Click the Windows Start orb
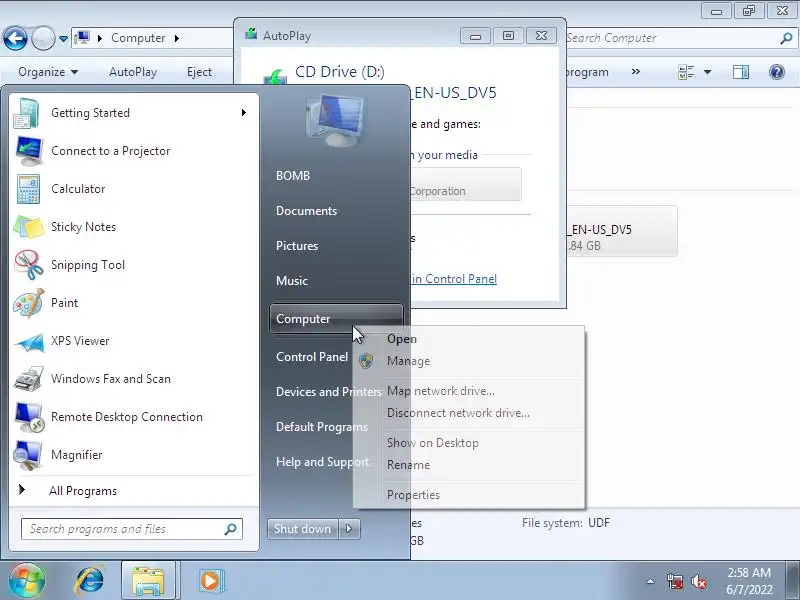800x600 pixels. point(26,581)
